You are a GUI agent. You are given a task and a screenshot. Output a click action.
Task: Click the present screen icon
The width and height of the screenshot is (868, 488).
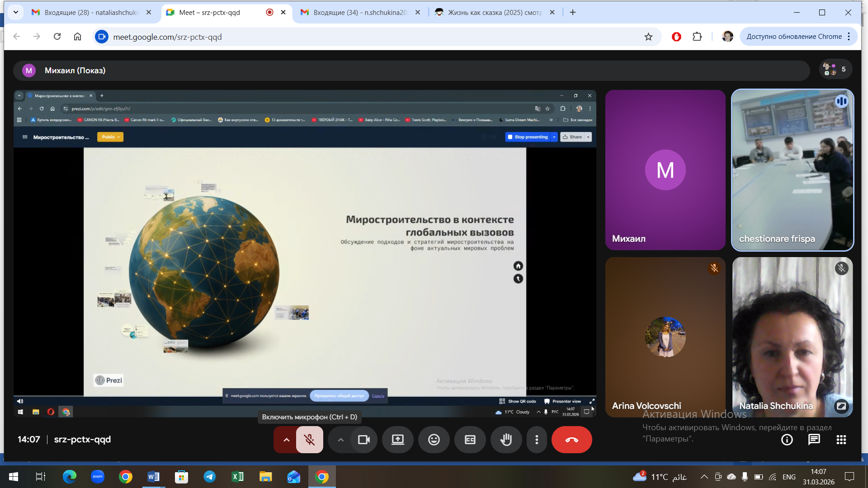(397, 440)
